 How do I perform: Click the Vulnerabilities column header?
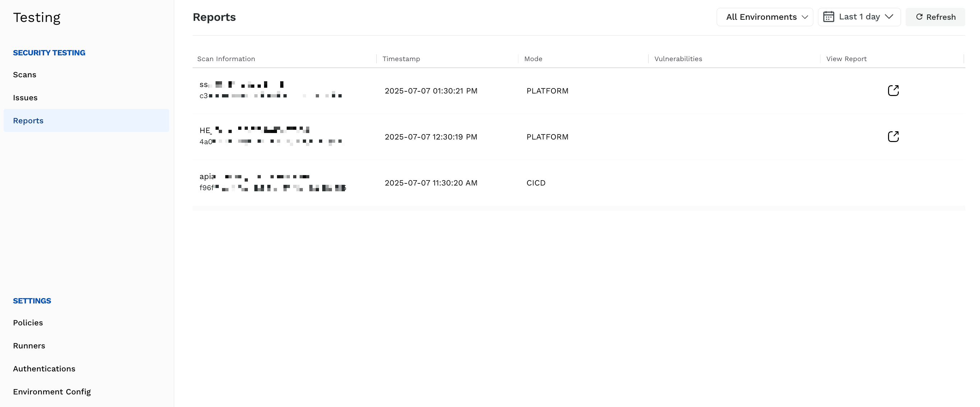(x=678, y=59)
